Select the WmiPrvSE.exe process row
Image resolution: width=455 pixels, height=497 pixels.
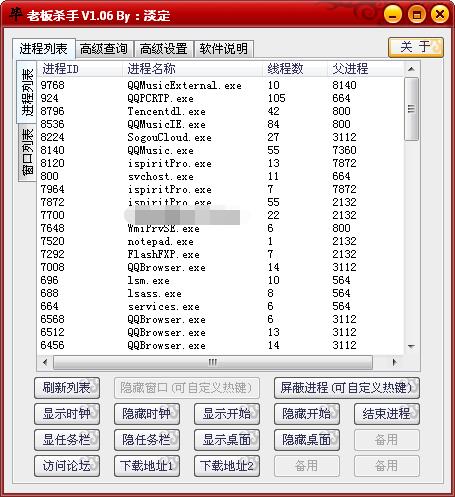coord(220,228)
